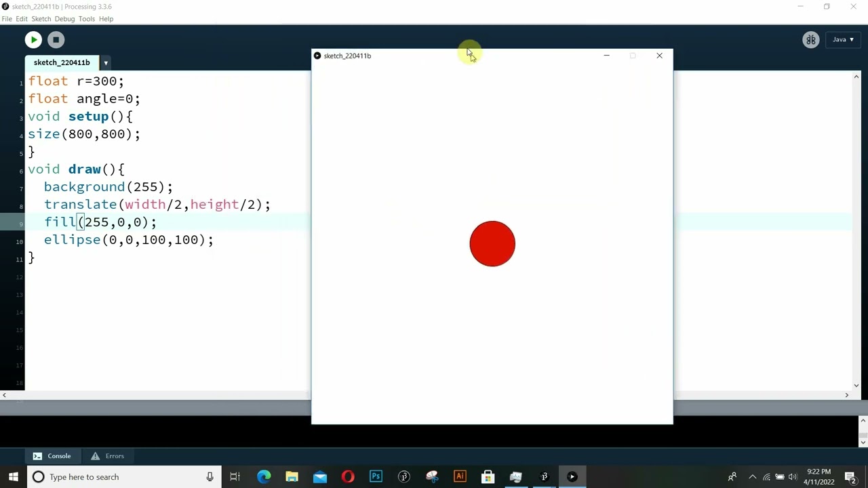
Task: Toggle the Debugger butterfly icon
Action: coord(811,40)
